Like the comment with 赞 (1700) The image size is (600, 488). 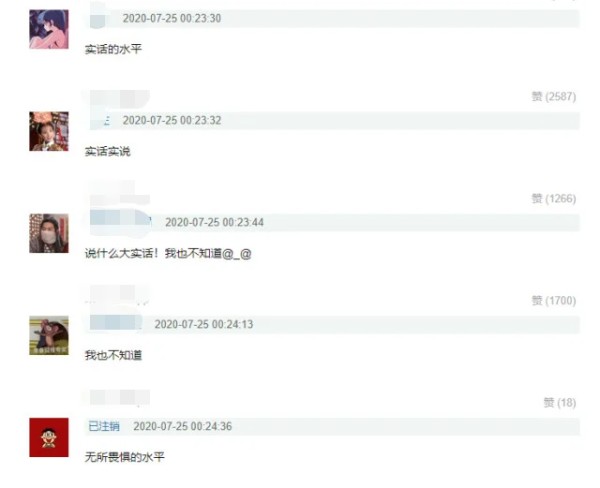(554, 300)
